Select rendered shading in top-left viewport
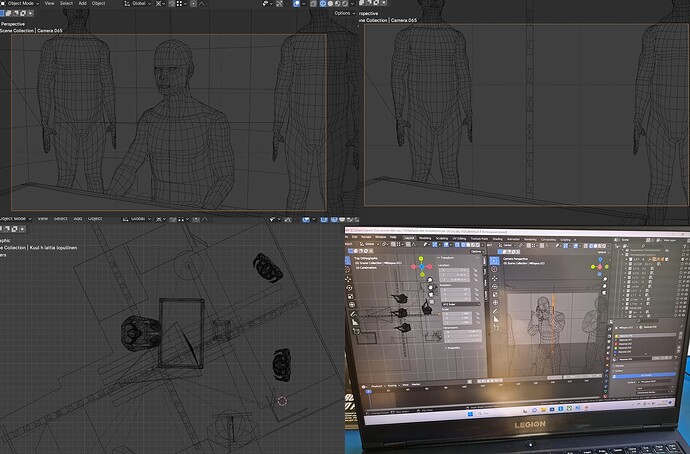The height and width of the screenshot is (454, 690). click(x=345, y=4)
